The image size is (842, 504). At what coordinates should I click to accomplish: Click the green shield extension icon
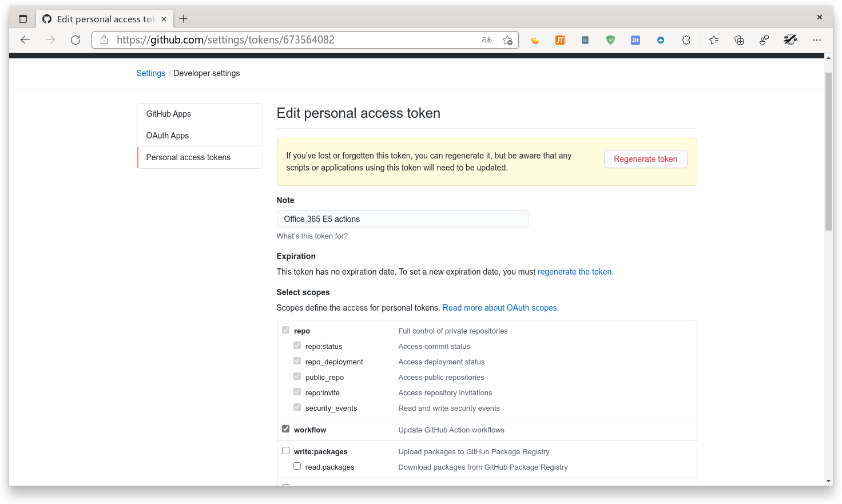tap(610, 40)
